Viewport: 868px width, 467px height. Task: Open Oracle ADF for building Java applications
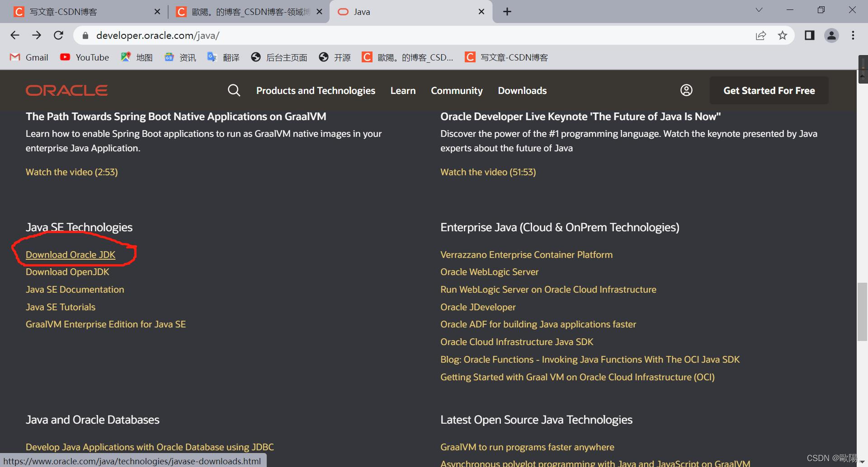pos(538,324)
